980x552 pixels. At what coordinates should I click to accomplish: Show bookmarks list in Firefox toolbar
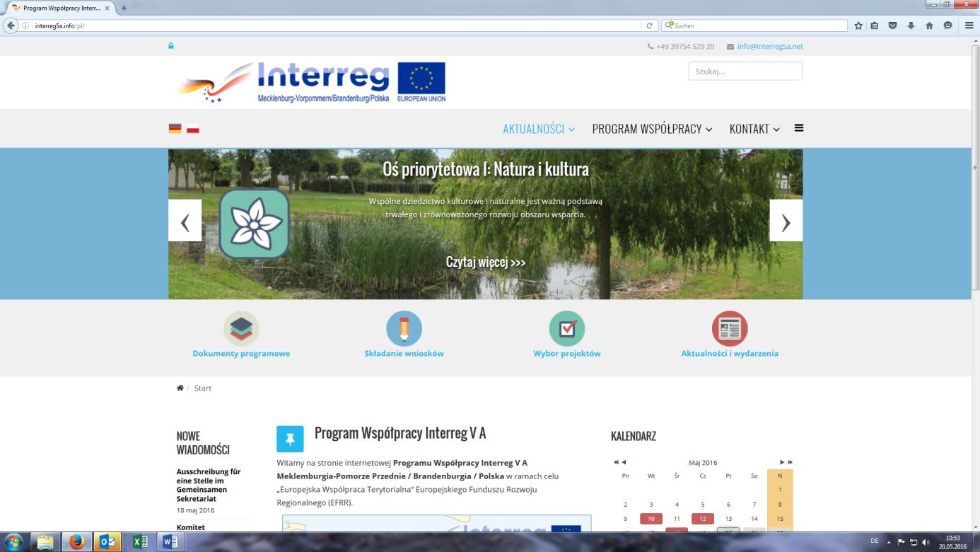875,25
